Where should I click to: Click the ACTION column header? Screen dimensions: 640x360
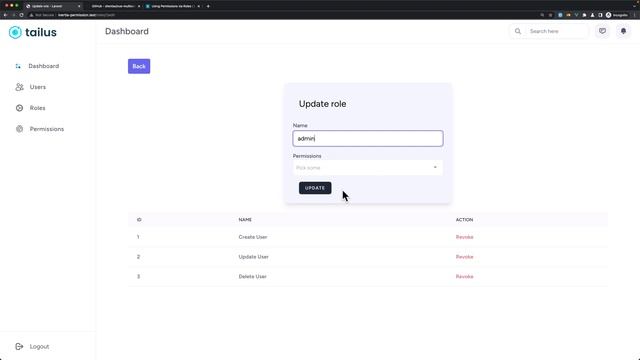pyautogui.click(x=464, y=220)
